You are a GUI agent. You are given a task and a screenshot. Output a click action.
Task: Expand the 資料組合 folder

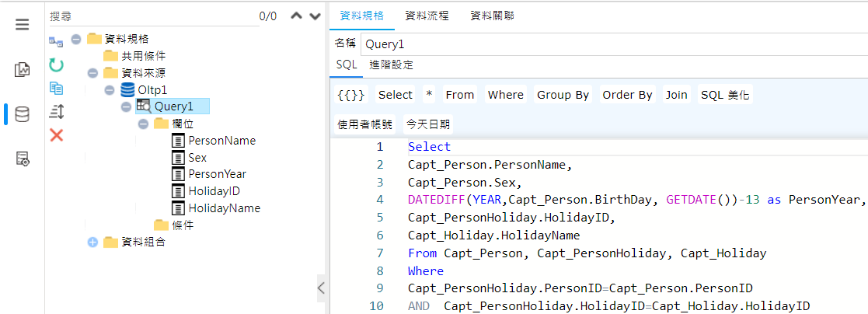(x=92, y=242)
